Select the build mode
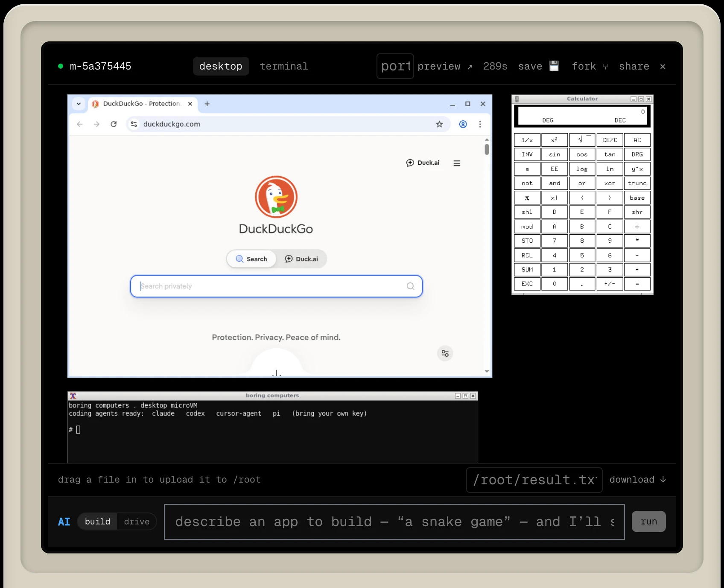Screen dimensions: 724x588 [97, 521]
